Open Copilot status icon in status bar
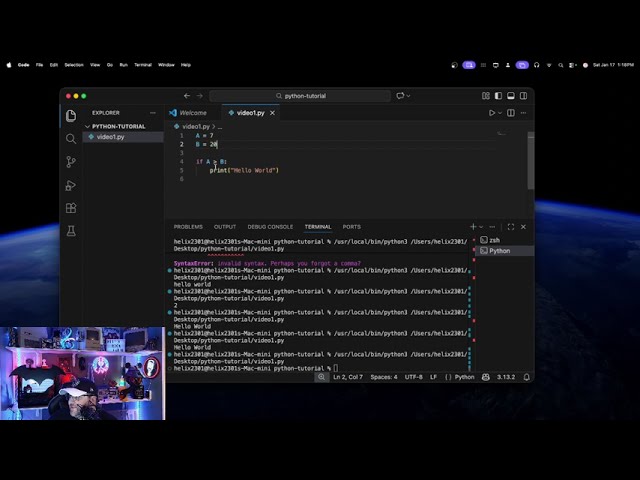640x480 pixels. [x=486, y=377]
